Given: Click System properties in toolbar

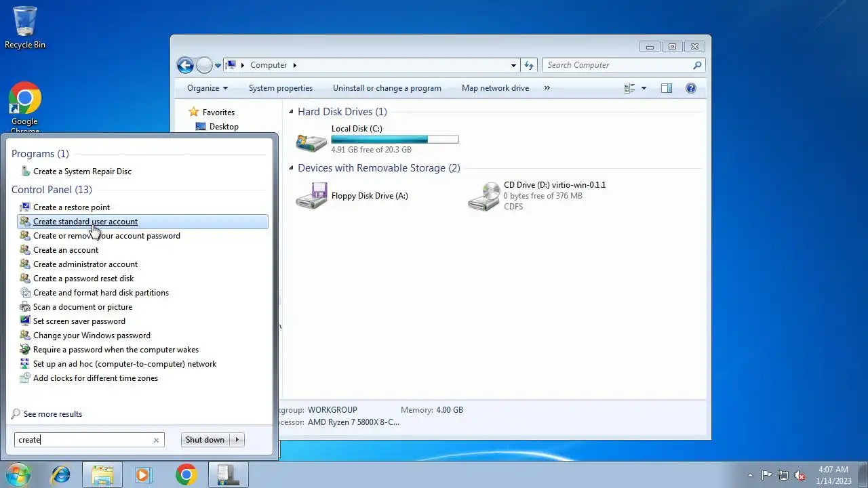Looking at the screenshot, I should coord(281,88).
